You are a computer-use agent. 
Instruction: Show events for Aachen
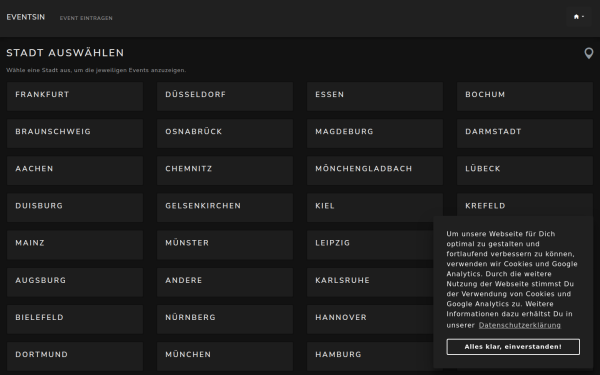[x=75, y=171]
